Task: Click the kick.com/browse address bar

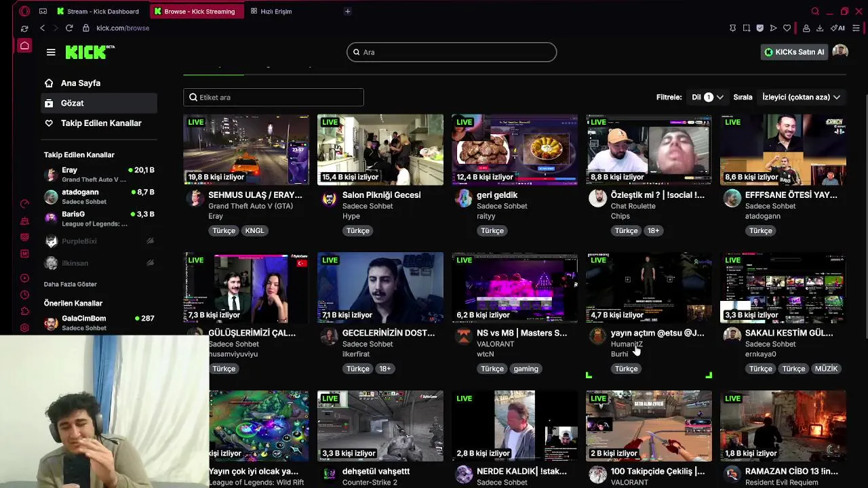Action: (123, 28)
